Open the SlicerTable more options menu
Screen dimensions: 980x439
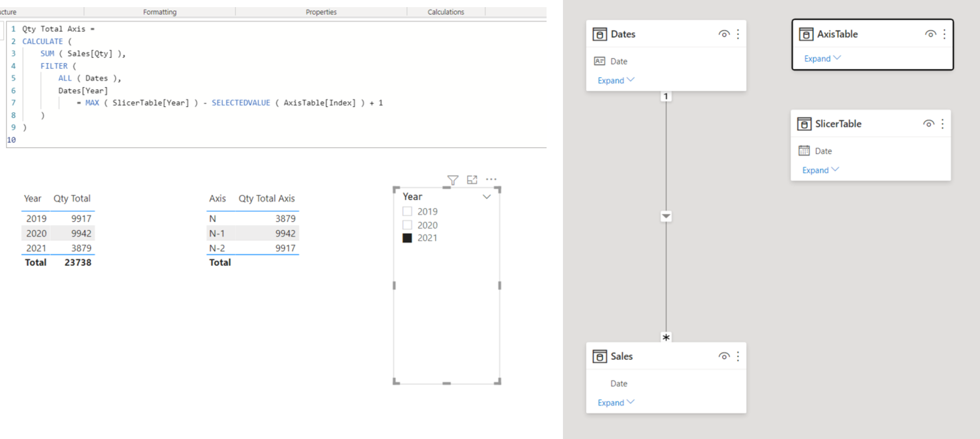click(x=942, y=124)
